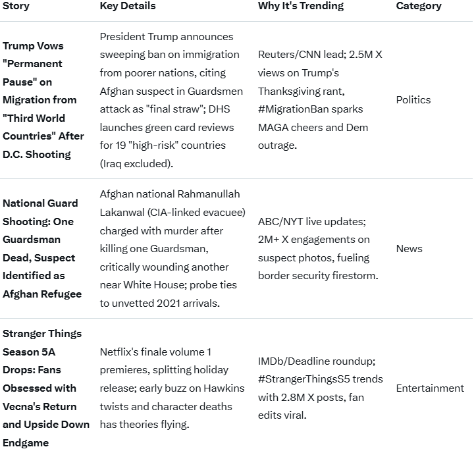476x449 pixels.
Task: Click the Category column header
Action: [x=418, y=6]
